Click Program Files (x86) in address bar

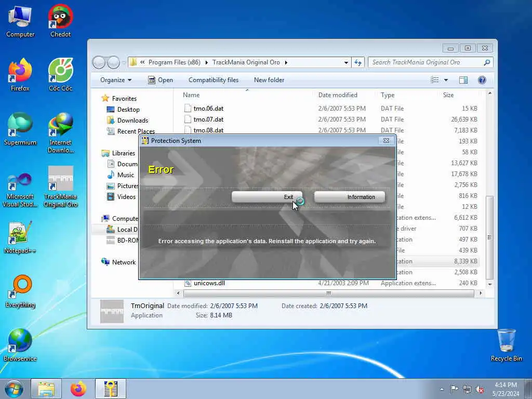(x=174, y=62)
